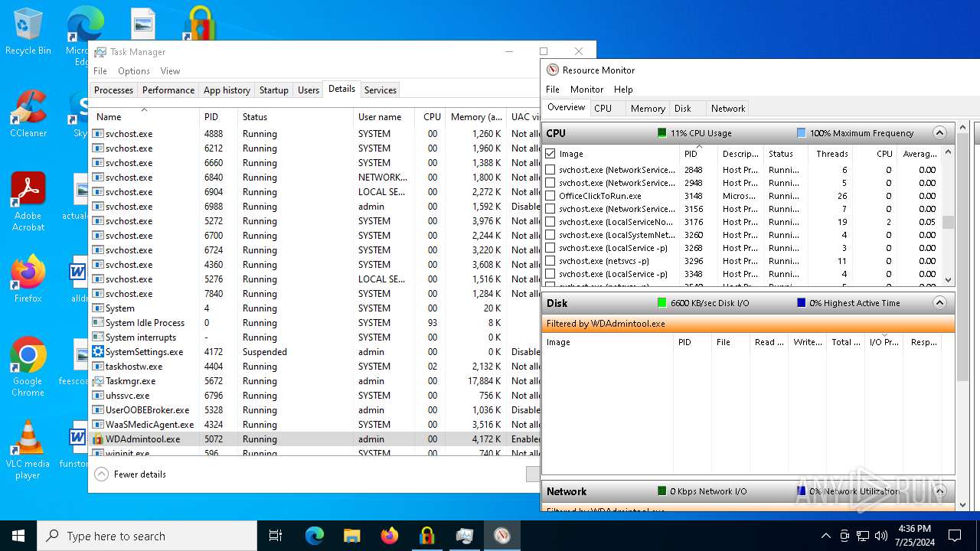This screenshot has width=980, height=551.
Task: Sort Resource Monitor CPU list by Threads
Action: 831,154
